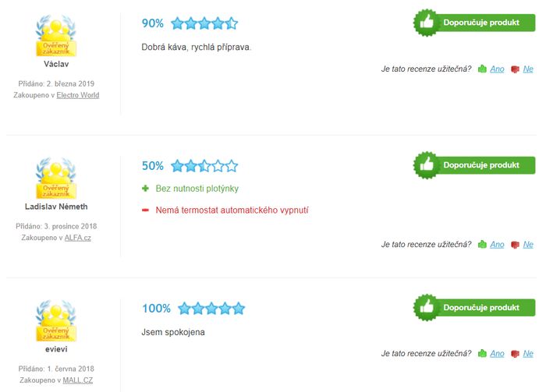Screen dimensions: 546x392
Task: Click evievi's verified customer badge icon
Action: click(x=55, y=321)
